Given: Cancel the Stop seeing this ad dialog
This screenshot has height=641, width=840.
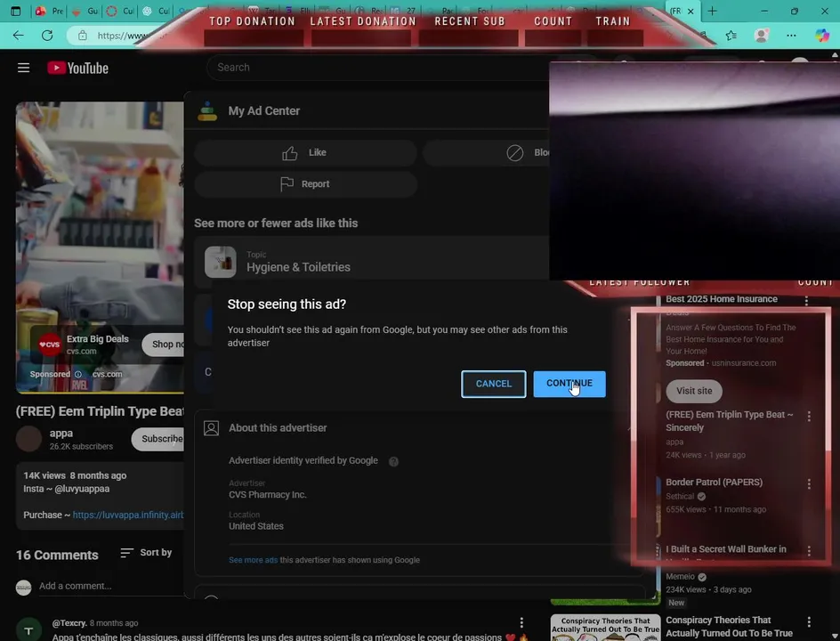Looking at the screenshot, I should tap(493, 384).
